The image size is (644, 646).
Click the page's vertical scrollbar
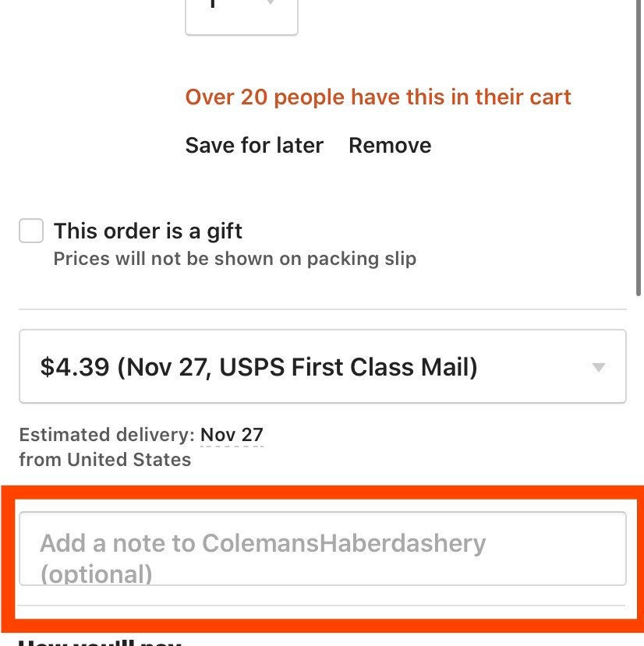coord(639,148)
